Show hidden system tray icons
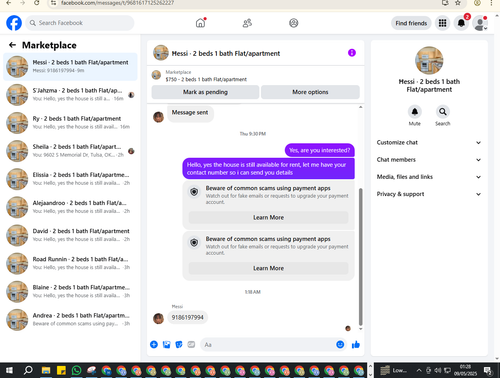Viewport: 500px width, 378px height. [419, 370]
